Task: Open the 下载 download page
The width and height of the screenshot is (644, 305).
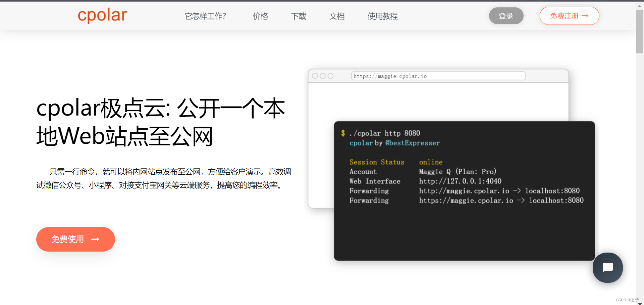Action: tap(299, 16)
